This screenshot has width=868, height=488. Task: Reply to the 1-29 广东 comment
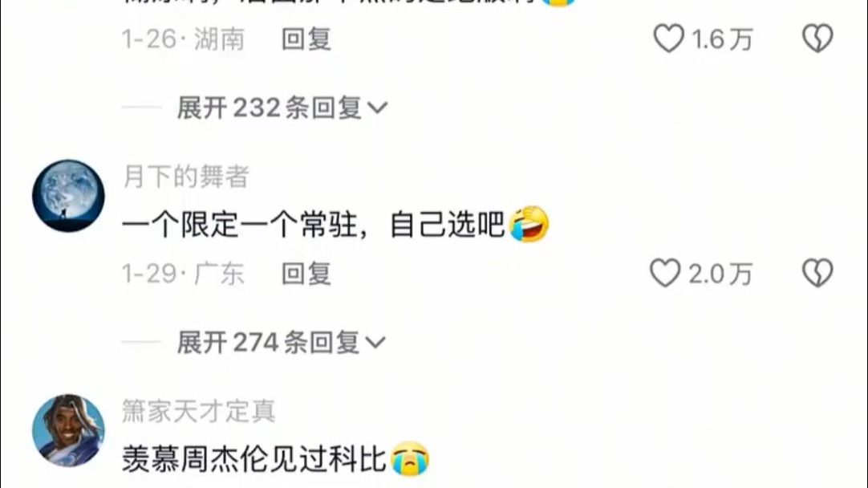(306, 274)
